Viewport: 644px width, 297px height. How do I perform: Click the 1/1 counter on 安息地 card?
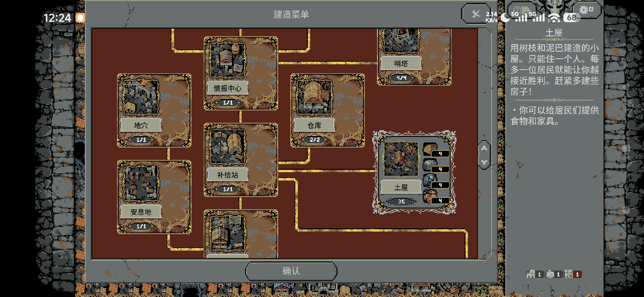(141, 226)
